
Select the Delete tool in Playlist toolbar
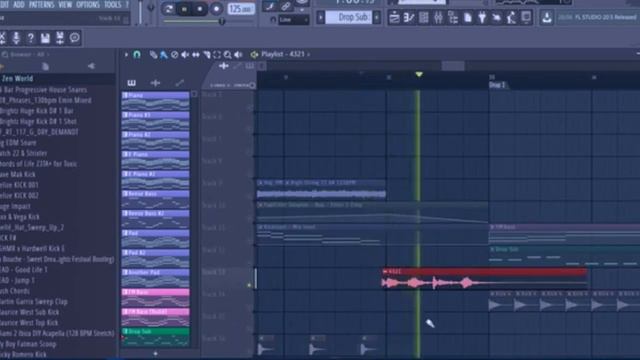[175, 55]
